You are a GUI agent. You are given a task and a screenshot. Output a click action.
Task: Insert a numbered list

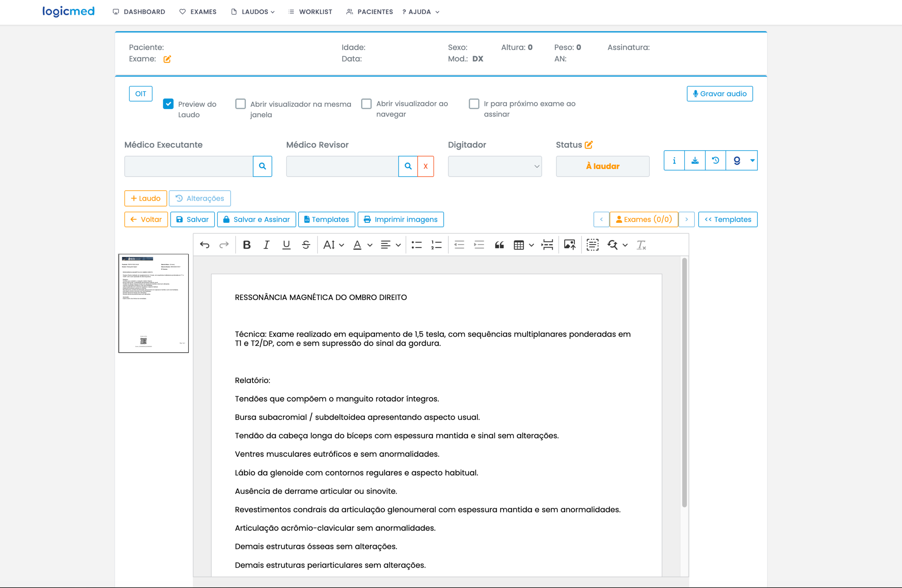[436, 245]
